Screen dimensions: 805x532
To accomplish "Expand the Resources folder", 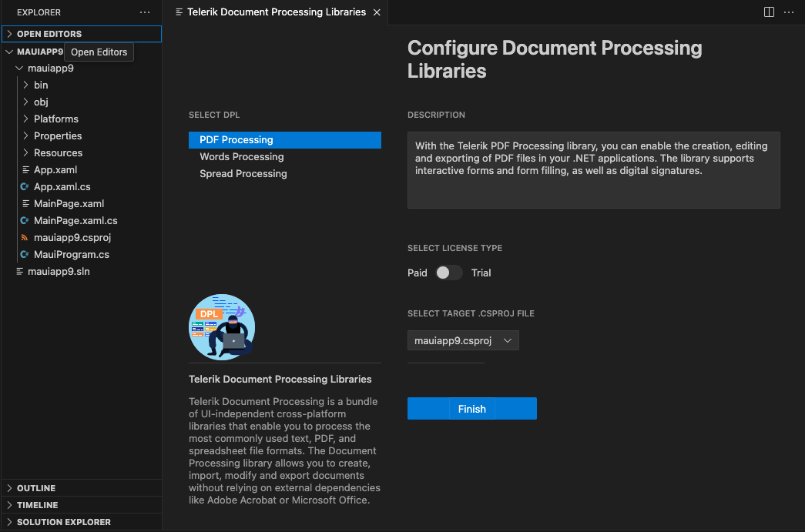I will pos(25,153).
